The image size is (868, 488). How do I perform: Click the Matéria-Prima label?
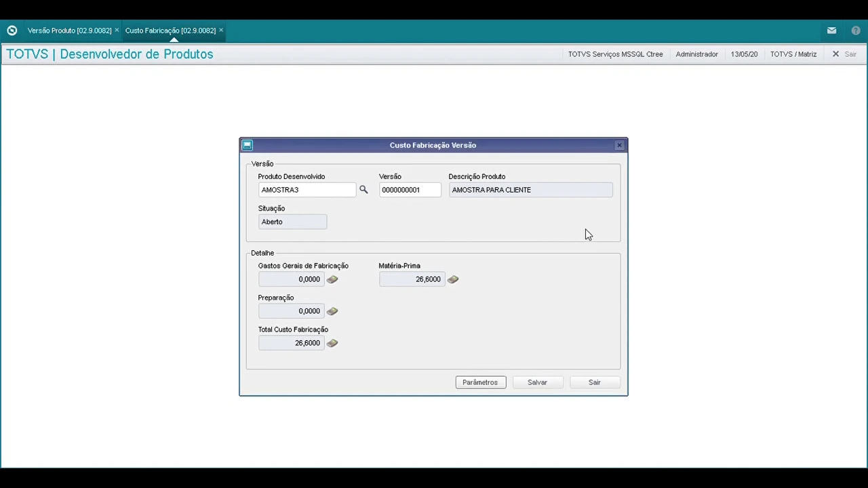[399, 266]
